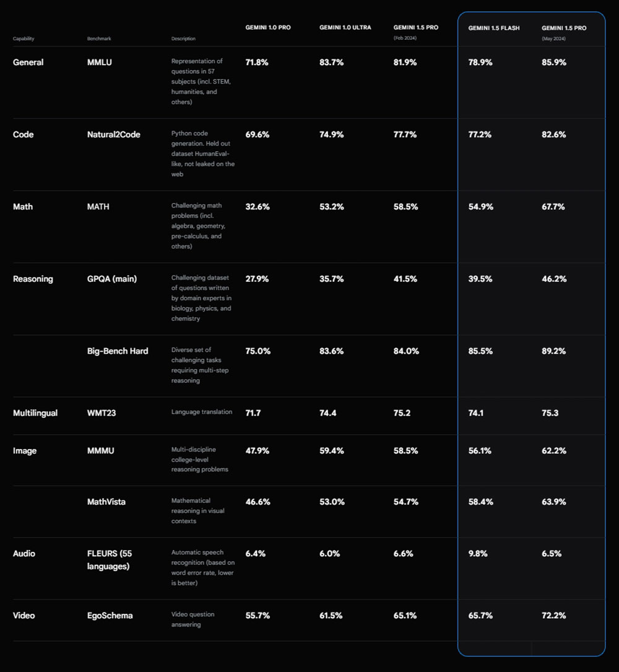The image size is (619, 672).
Task: Click the Gemini 1.0 Pro column header
Action: click(x=267, y=28)
